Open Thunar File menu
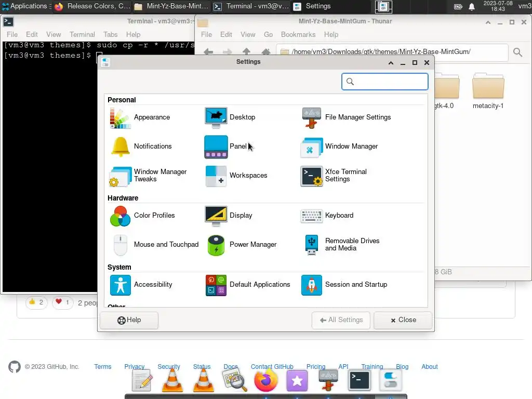This screenshot has height=399, width=532. [x=206, y=35]
